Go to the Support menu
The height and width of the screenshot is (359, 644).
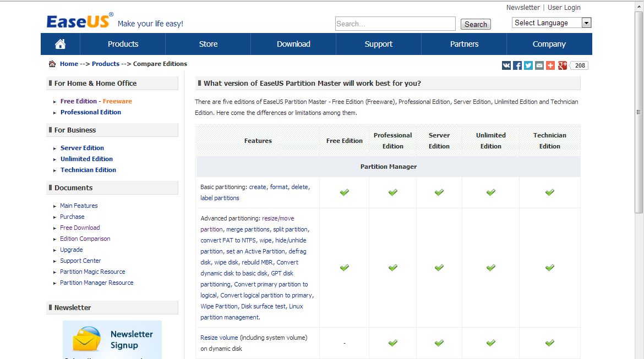pyautogui.click(x=379, y=44)
